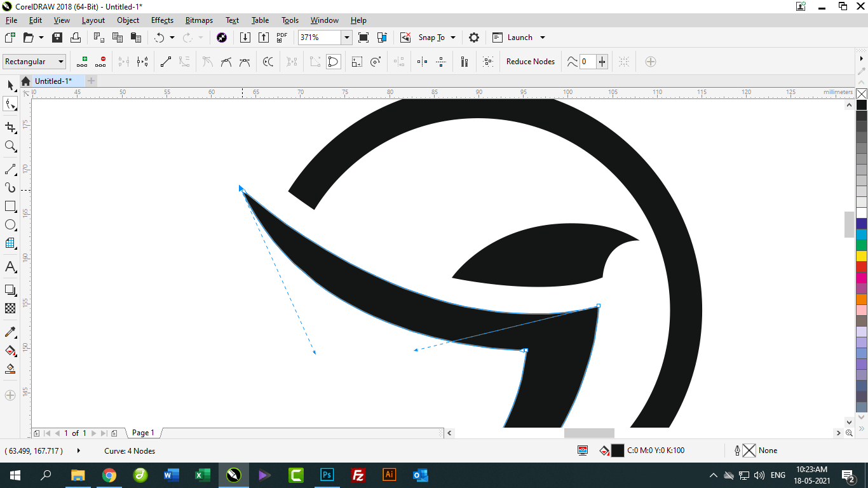Open the Options gear icon
Screen dimensions: 868x488
[x=474, y=37]
